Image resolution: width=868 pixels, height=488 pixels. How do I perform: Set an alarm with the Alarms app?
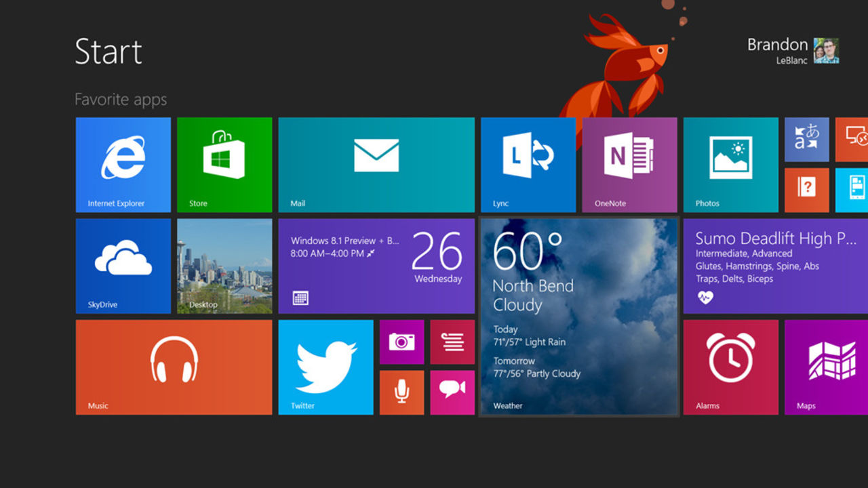click(731, 367)
